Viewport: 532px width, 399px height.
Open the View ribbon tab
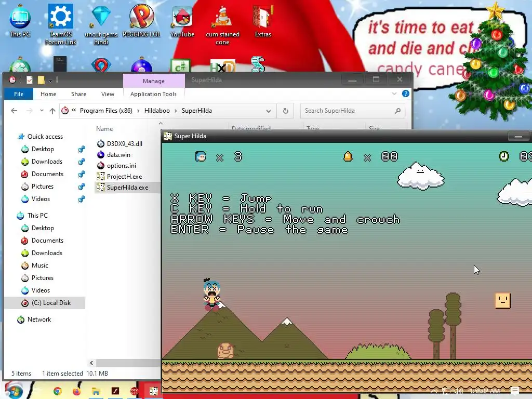point(108,94)
